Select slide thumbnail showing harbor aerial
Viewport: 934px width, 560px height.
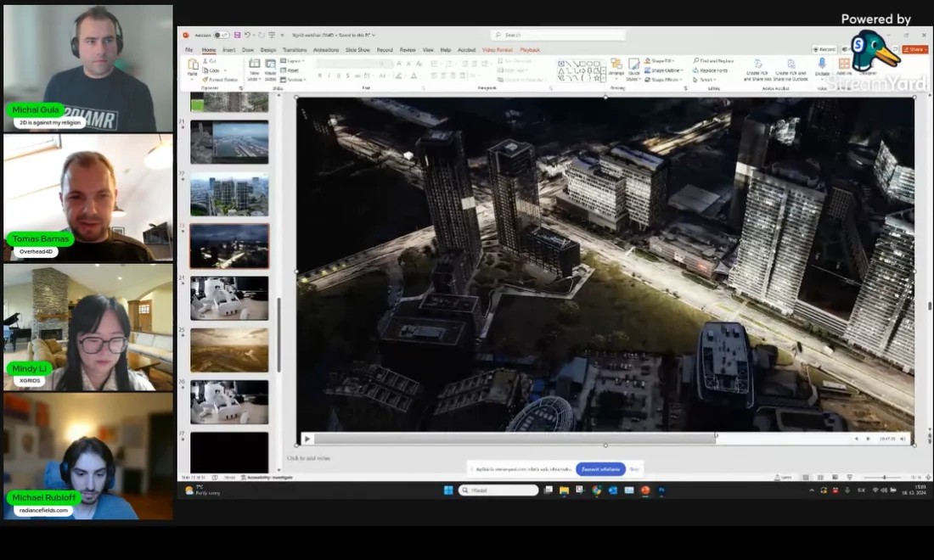tap(229, 142)
